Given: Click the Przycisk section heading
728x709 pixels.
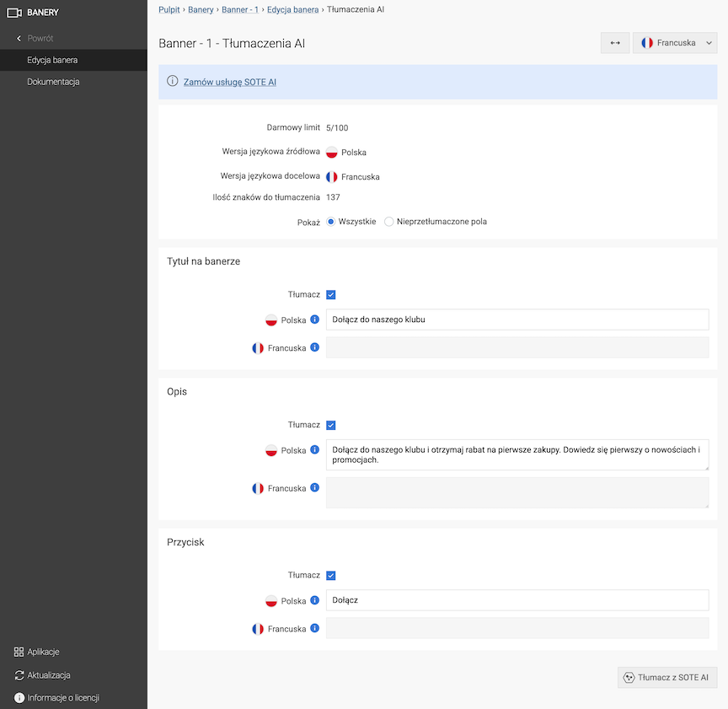Looking at the screenshot, I should (185, 542).
